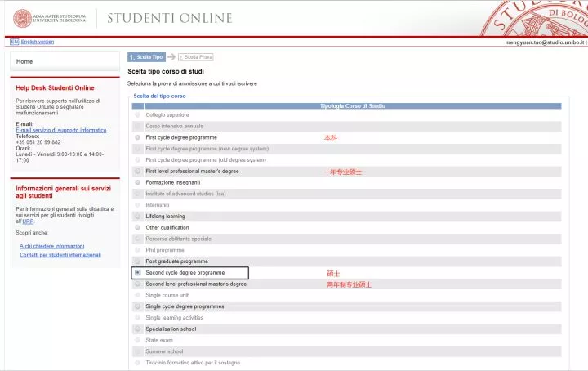Open A chi chiedere informazioni link
Screen dimensions: 588x371
[51, 246]
